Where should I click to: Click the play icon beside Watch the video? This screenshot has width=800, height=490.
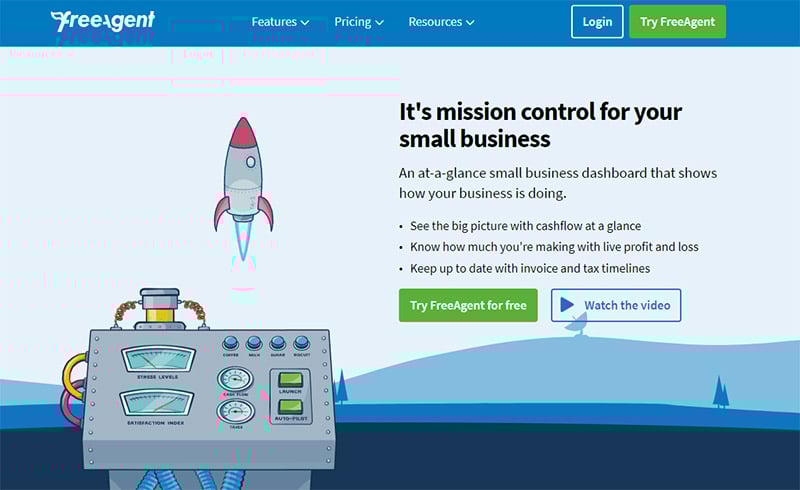tap(567, 305)
